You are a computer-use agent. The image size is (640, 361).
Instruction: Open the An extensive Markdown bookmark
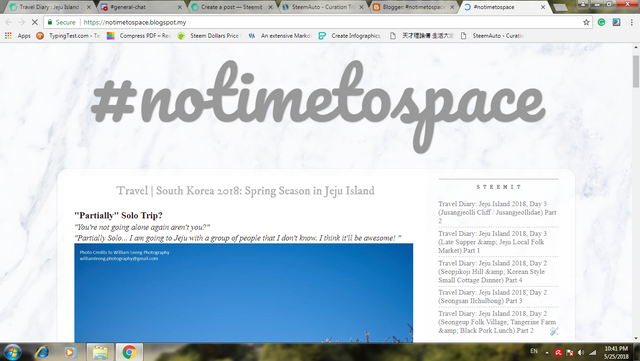(280, 36)
